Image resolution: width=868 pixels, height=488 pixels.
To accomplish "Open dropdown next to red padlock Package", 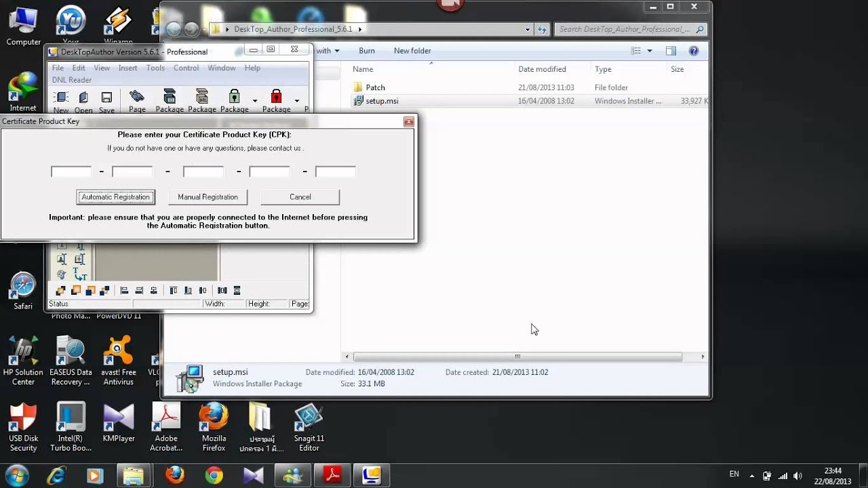I will tap(297, 100).
